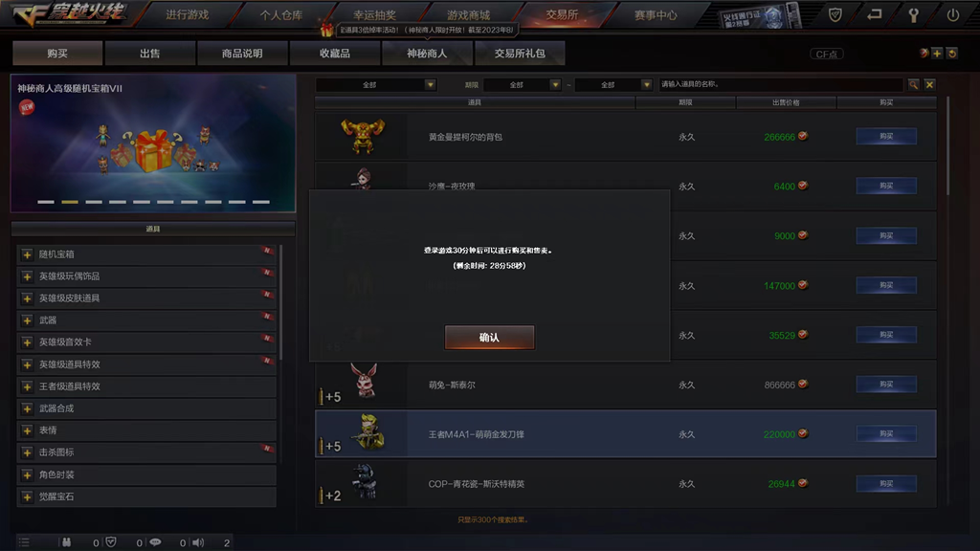Expand the 武器 category in item list
The height and width of the screenshot is (551, 980).
pos(146,320)
